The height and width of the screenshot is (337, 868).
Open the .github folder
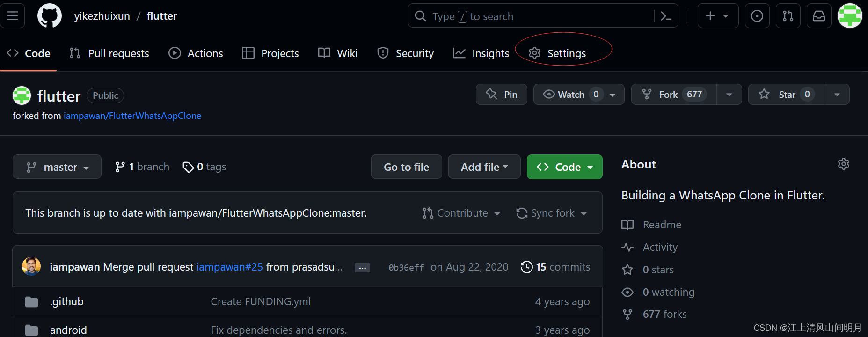pos(67,301)
